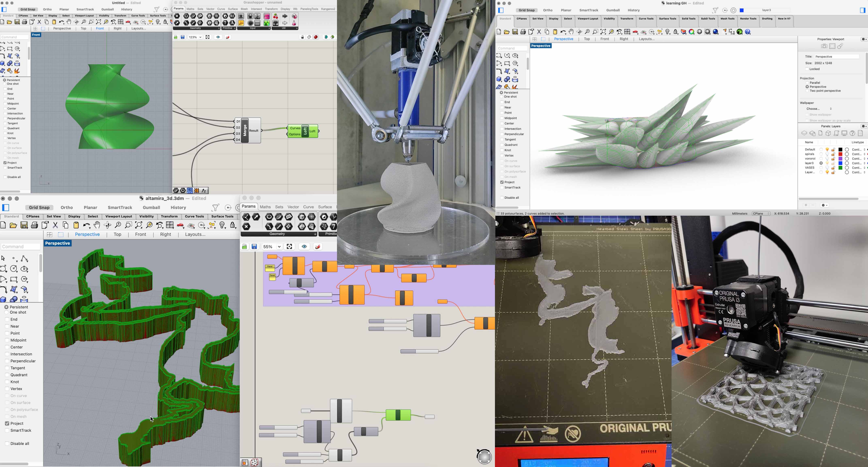Click the color wheel icon in learning GH toolbar

(x=691, y=32)
